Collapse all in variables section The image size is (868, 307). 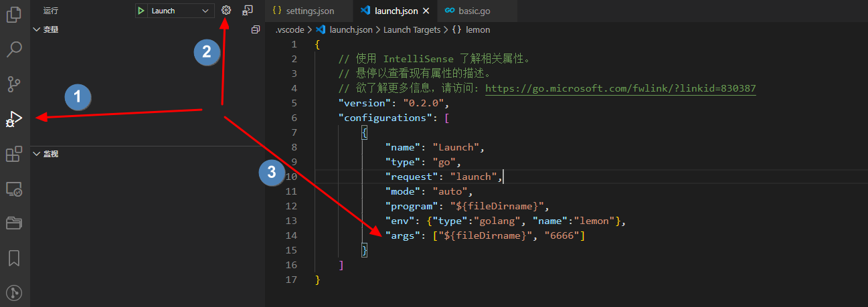[x=255, y=29]
